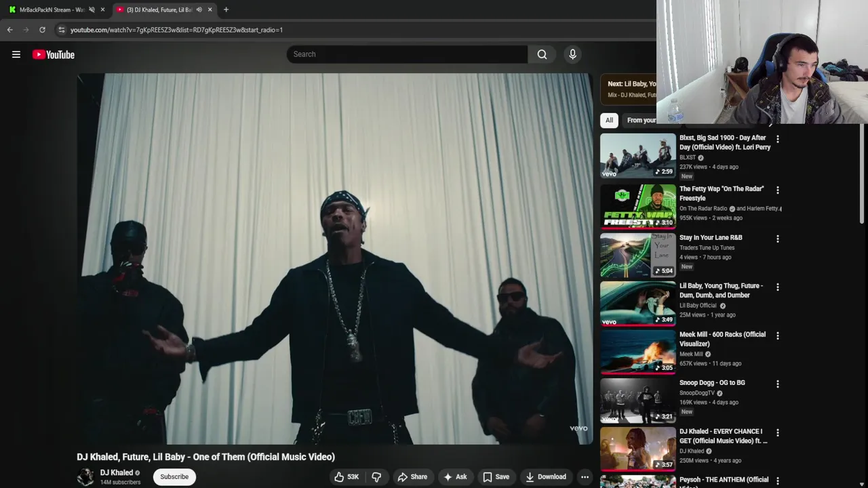Click the BLXST channel name
Image resolution: width=868 pixels, height=488 pixels.
coord(688,157)
